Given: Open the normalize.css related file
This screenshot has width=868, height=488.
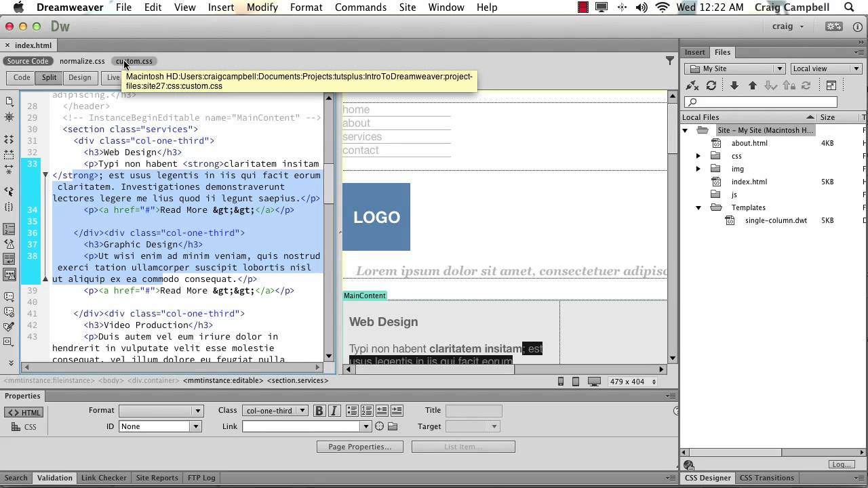Looking at the screenshot, I should pos(82,61).
